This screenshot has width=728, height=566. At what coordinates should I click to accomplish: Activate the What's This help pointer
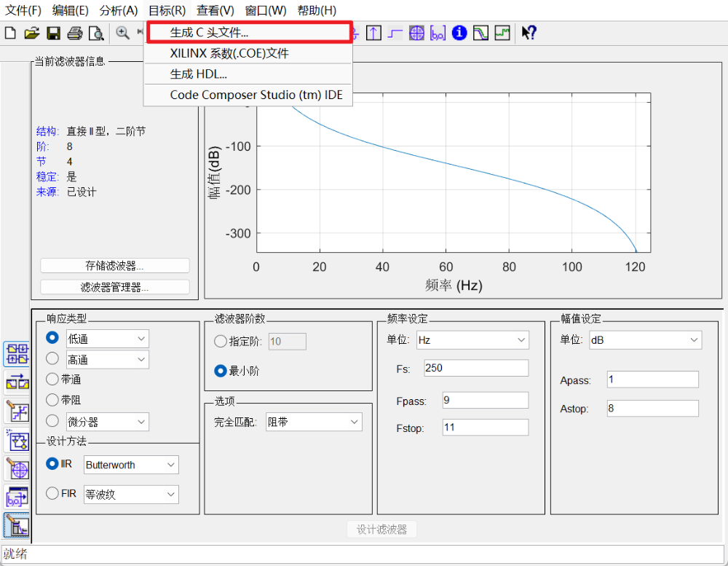point(529,33)
